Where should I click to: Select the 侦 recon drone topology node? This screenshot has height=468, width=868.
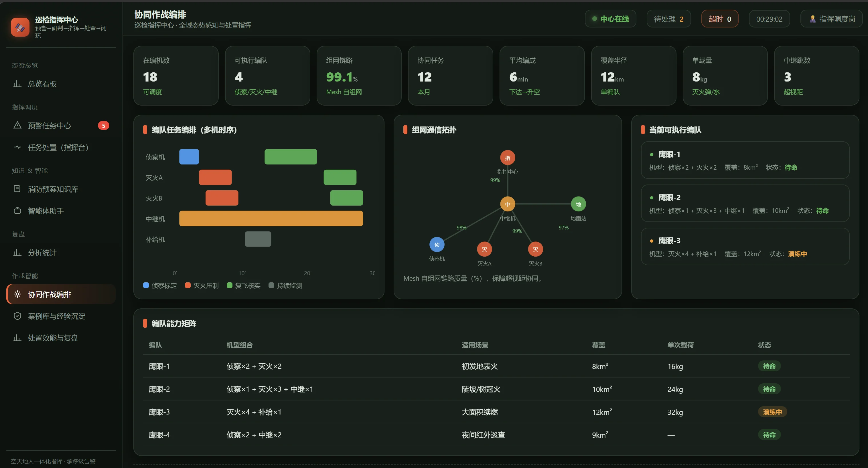(x=437, y=244)
